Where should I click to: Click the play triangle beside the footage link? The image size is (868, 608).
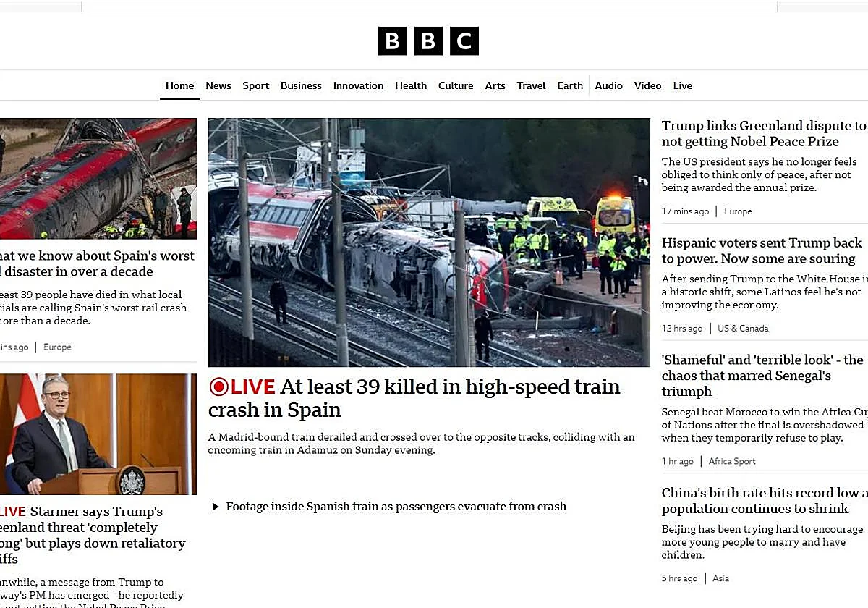tap(215, 507)
